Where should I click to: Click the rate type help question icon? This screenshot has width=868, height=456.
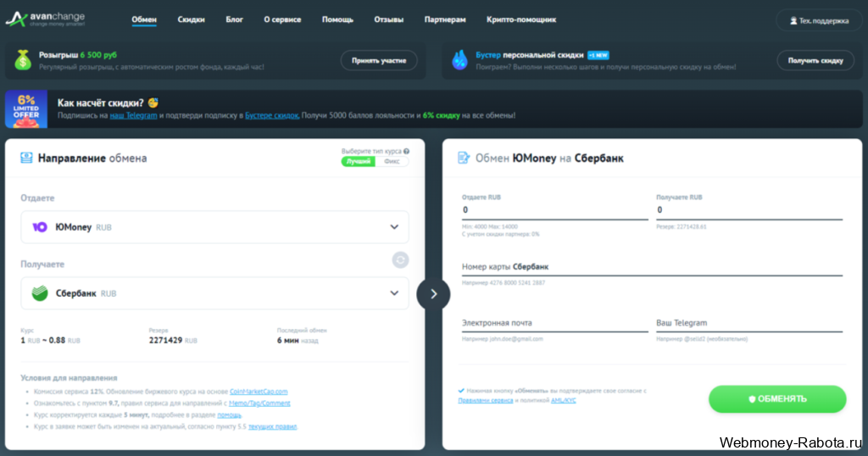[406, 151]
